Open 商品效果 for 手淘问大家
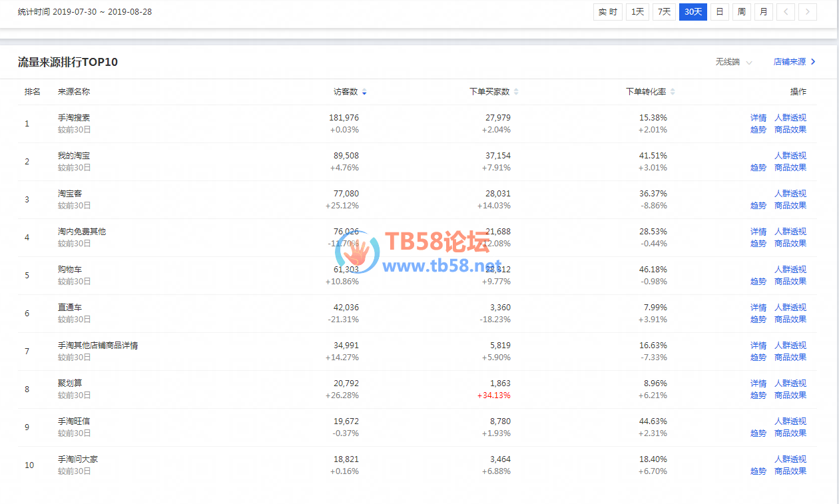 [x=790, y=471]
